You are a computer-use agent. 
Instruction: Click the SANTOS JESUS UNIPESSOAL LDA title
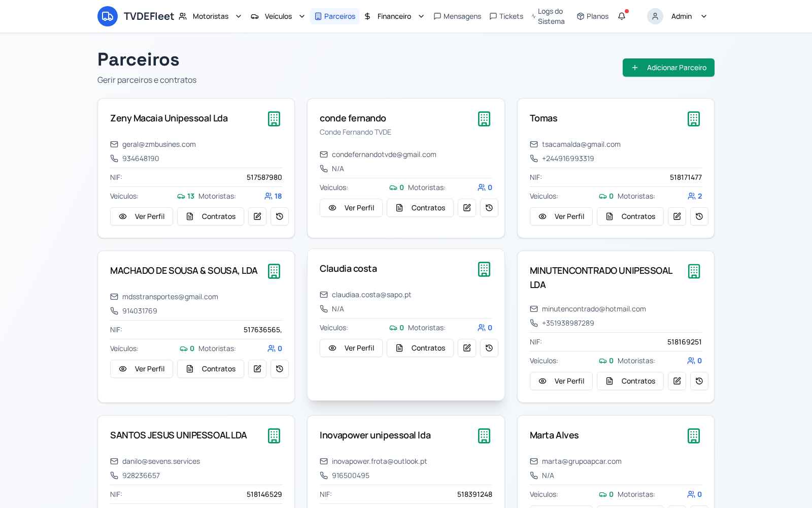click(x=178, y=435)
